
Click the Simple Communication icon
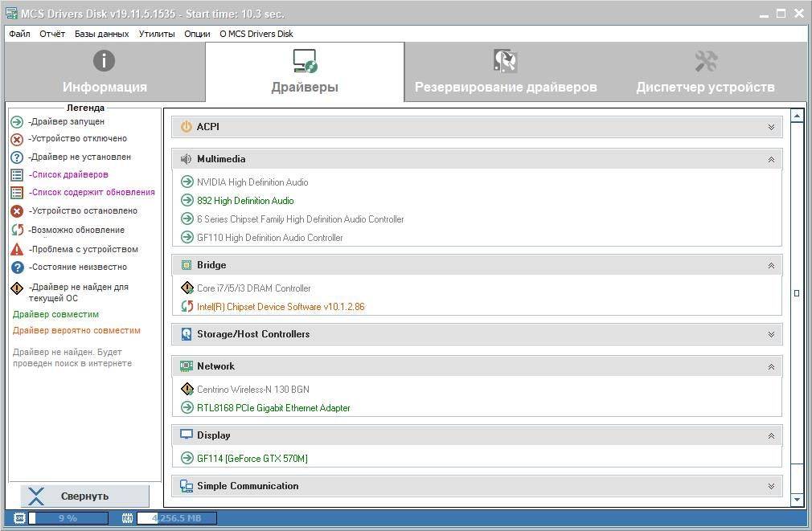click(x=187, y=486)
